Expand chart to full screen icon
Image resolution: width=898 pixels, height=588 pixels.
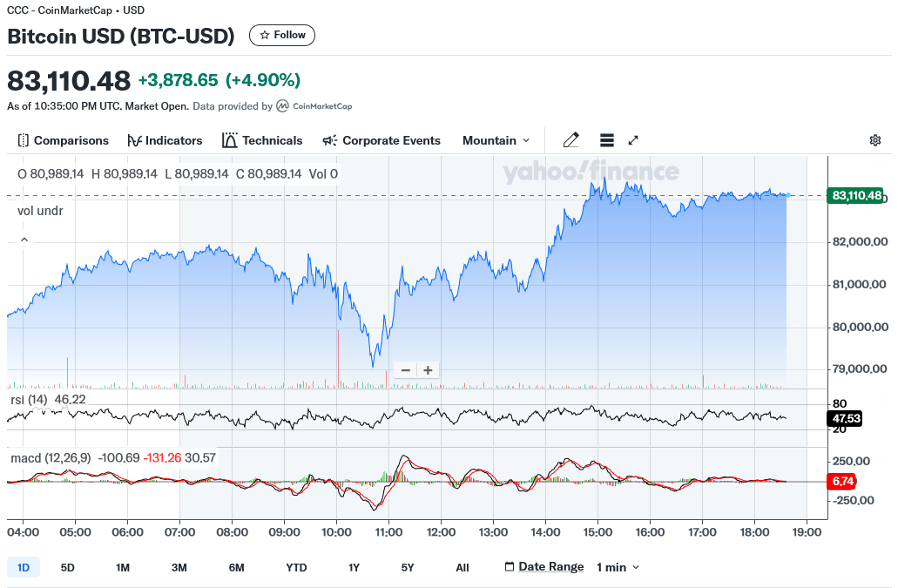[x=633, y=140]
